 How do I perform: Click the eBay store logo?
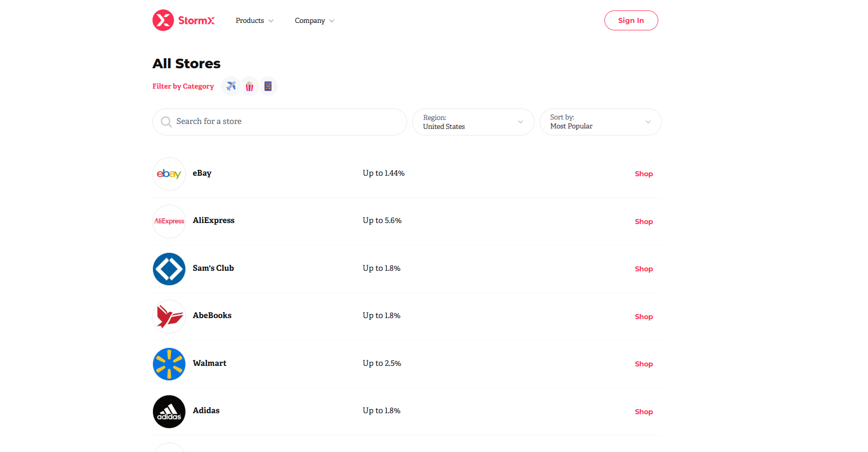point(169,174)
